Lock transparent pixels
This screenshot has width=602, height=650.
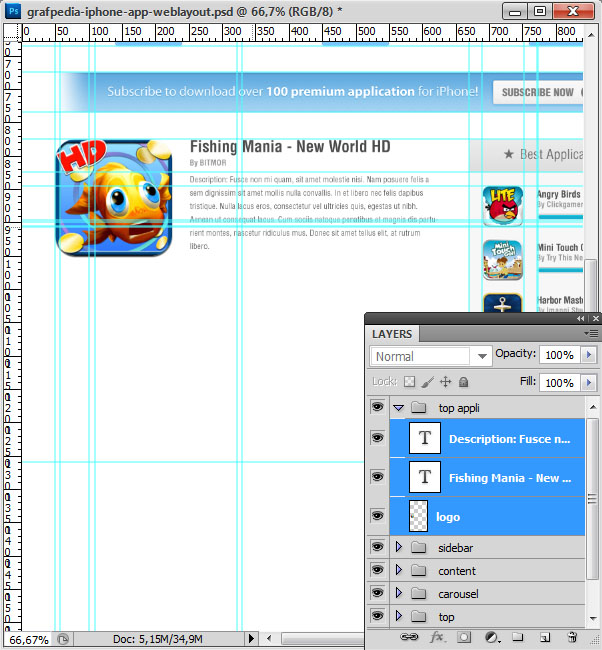(409, 381)
